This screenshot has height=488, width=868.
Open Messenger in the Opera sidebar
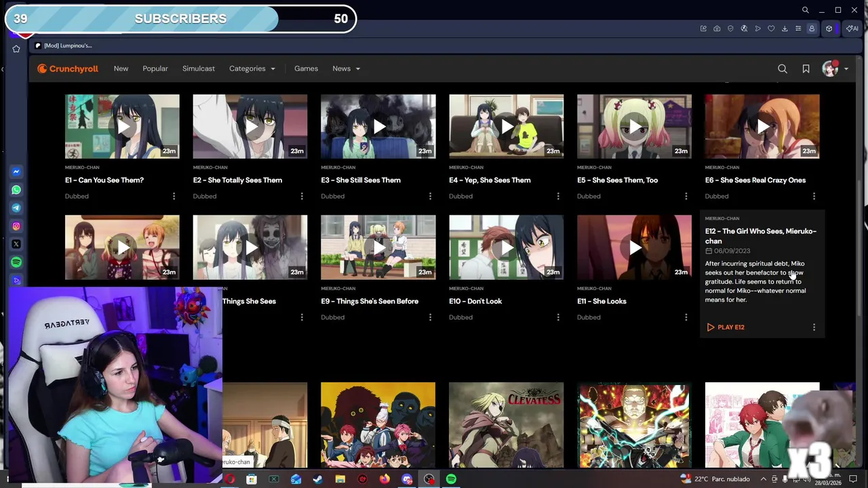pyautogui.click(x=16, y=171)
